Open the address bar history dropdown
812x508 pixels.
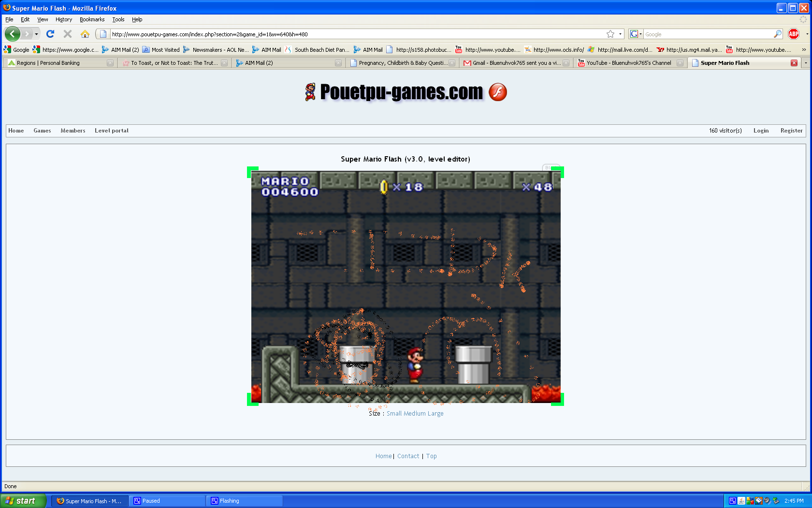pyautogui.click(x=620, y=34)
